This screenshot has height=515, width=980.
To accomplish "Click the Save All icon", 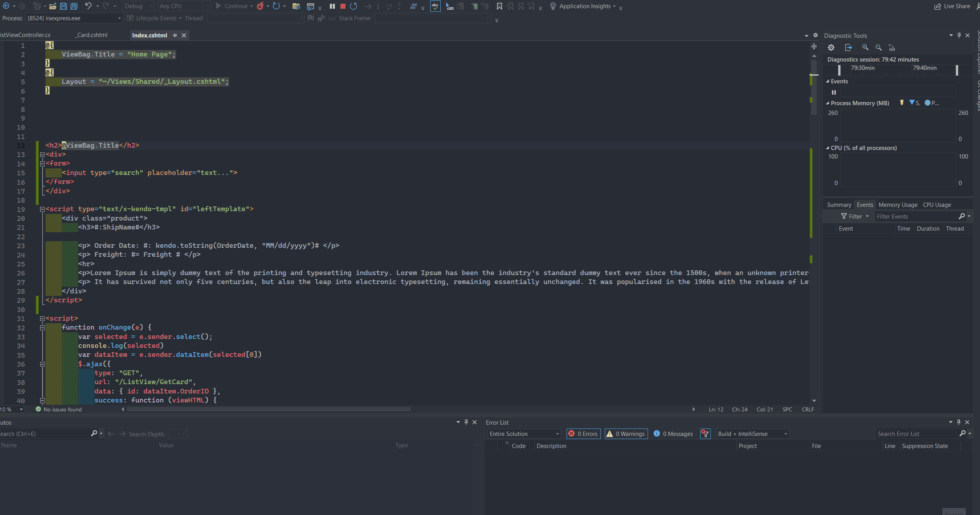I will (74, 6).
